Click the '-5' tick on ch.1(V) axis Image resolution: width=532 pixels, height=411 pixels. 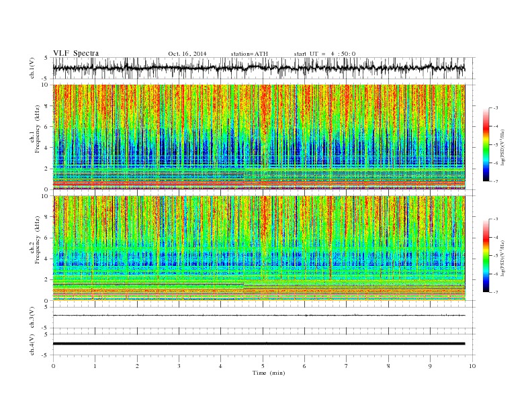coord(46,79)
